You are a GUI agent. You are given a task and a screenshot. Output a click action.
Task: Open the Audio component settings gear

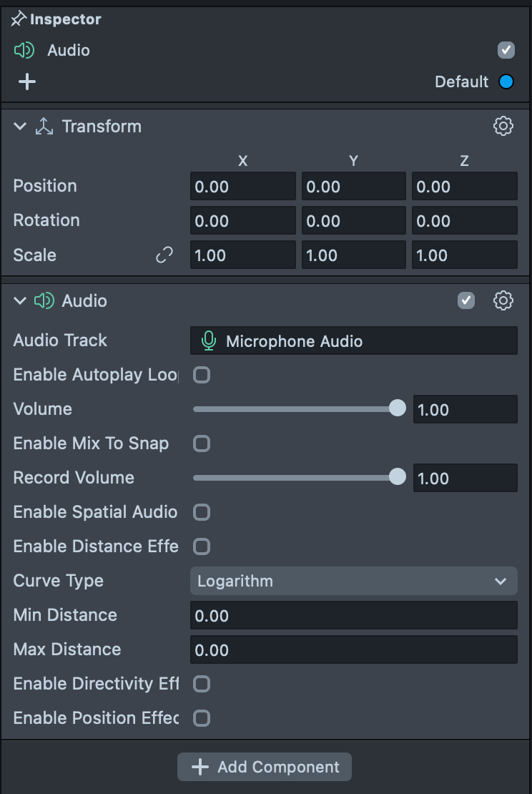[503, 301]
